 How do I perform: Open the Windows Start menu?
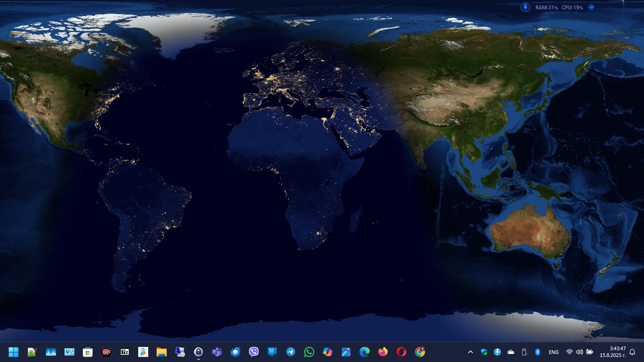[x=13, y=352]
